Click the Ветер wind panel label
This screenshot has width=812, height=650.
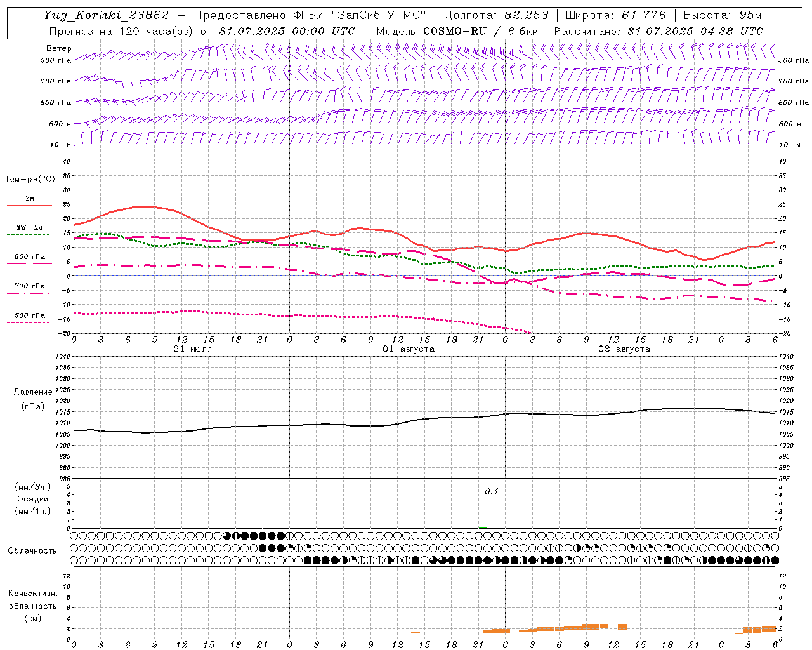coord(59,48)
